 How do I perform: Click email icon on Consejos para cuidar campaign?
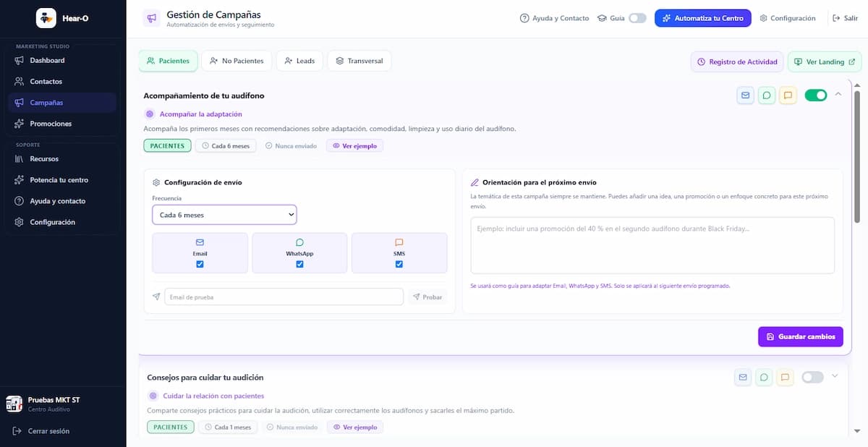click(x=742, y=377)
